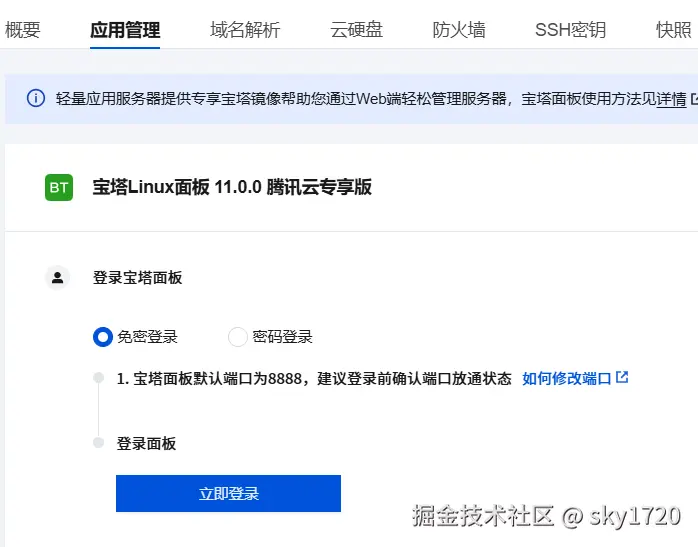The height and width of the screenshot is (547, 698).
Task: Open the 域名解析 tab
Action: click(245, 30)
